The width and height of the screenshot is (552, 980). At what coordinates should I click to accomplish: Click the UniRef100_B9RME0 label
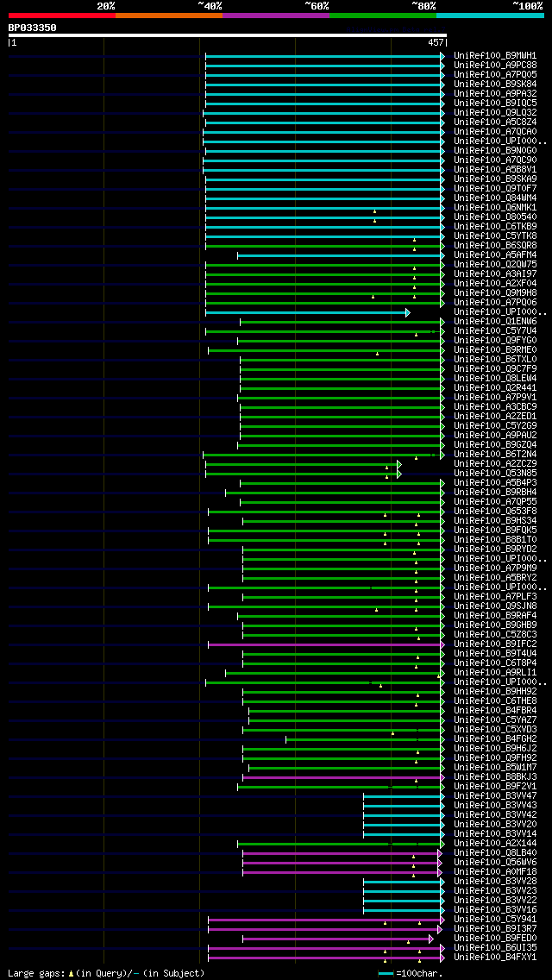coord(495,350)
